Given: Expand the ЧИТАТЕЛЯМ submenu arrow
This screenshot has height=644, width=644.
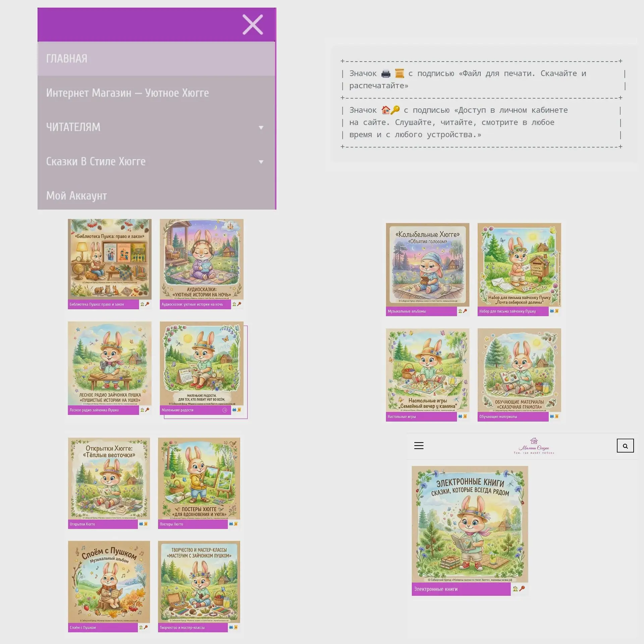Looking at the screenshot, I should pos(261,127).
